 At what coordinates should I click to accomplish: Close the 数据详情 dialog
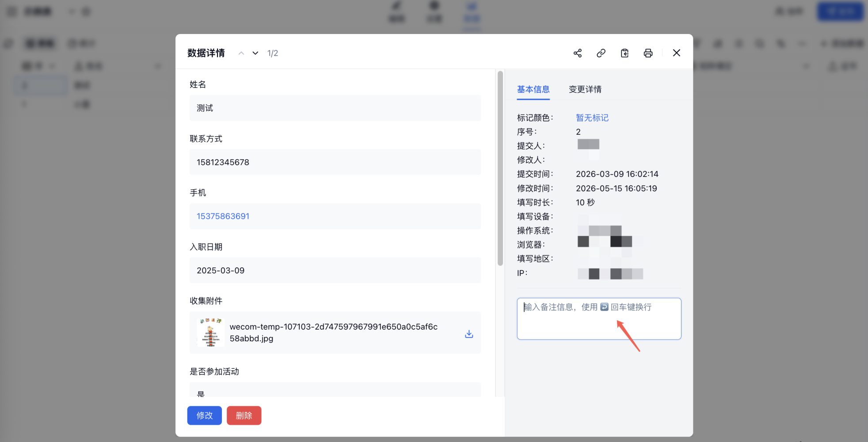pyautogui.click(x=676, y=53)
